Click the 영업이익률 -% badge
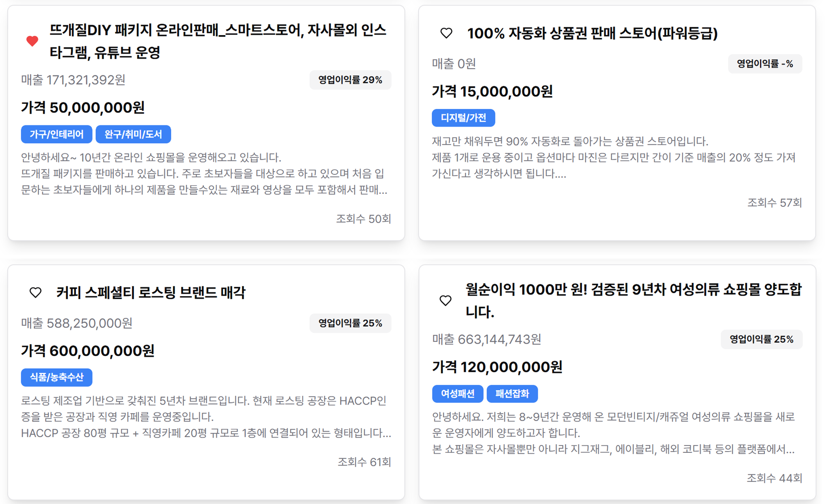The height and width of the screenshot is (504, 825). click(765, 64)
